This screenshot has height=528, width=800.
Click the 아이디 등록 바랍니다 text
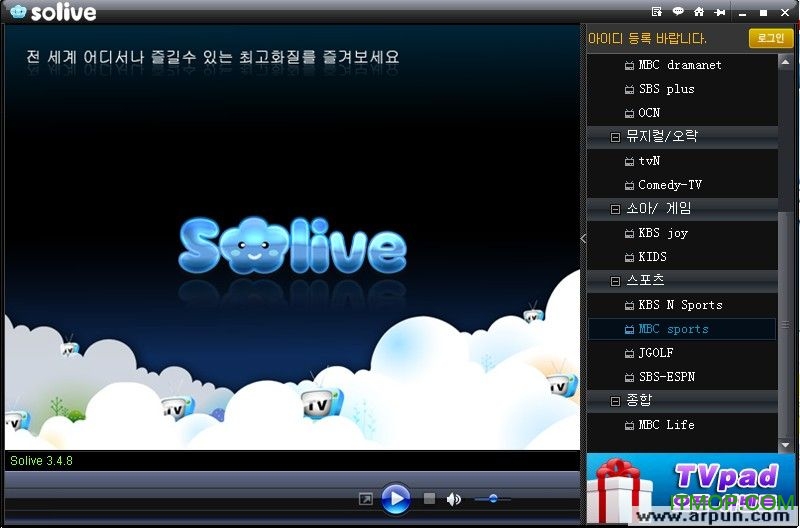click(x=647, y=38)
